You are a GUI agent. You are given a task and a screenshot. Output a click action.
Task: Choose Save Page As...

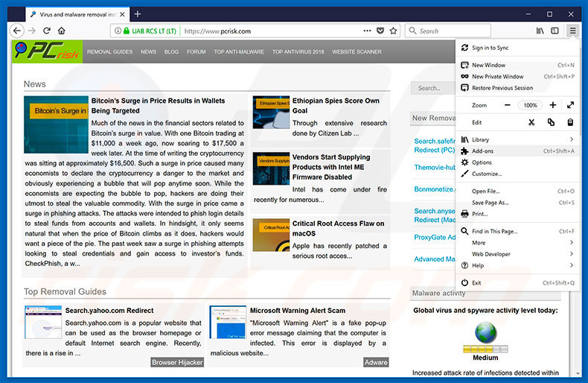click(x=517, y=203)
